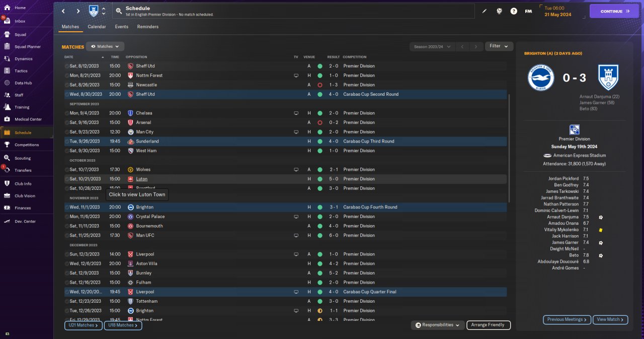Open the Season 2023/24 dropdown
644x339 pixels.
[432, 46]
